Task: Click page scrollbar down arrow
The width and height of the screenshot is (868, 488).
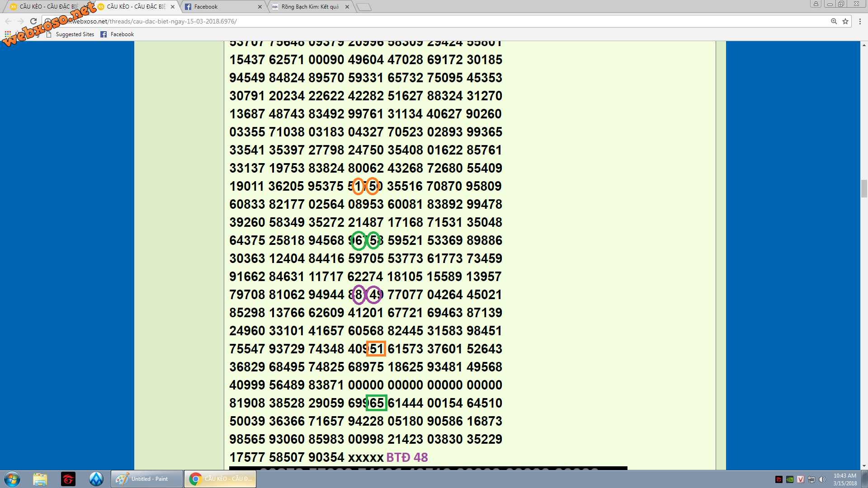Action: point(864,466)
